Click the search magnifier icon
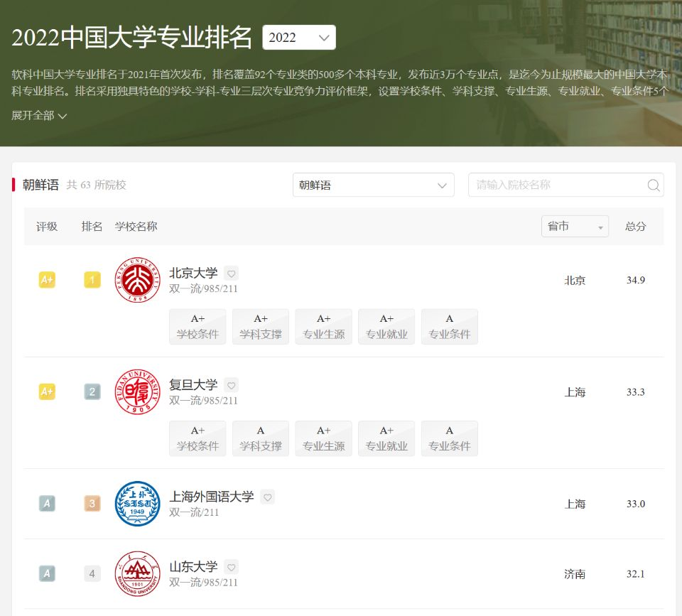Image resolution: width=682 pixels, height=616 pixels. [654, 185]
